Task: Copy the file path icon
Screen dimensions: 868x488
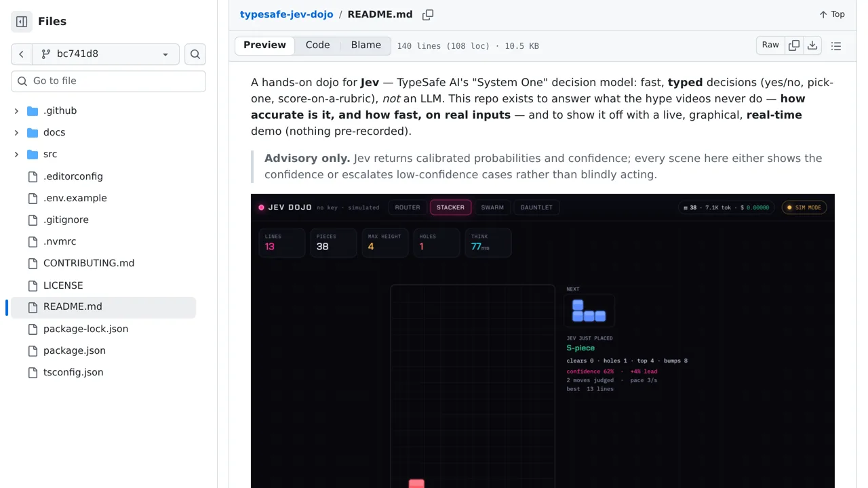Action: (428, 14)
